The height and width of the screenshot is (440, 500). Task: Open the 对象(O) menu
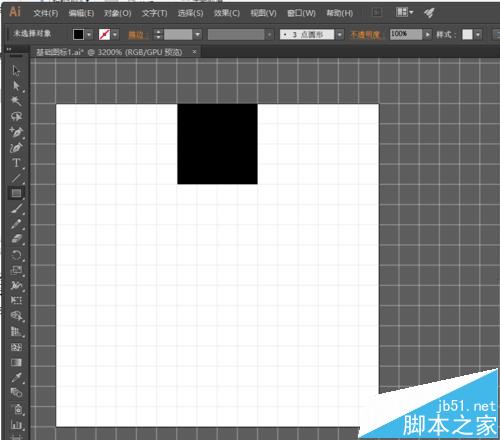tap(117, 13)
